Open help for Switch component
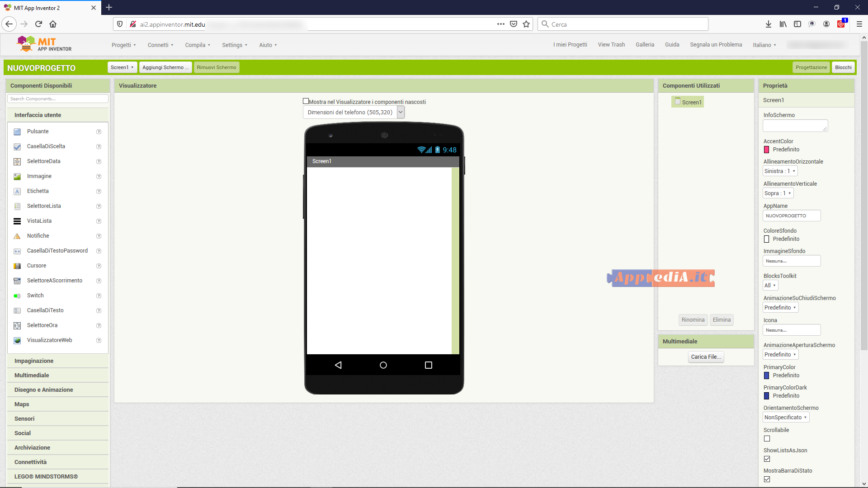This screenshot has width=868, height=488. (99, 296)
